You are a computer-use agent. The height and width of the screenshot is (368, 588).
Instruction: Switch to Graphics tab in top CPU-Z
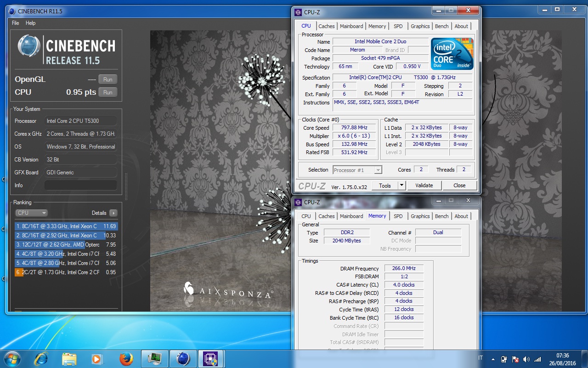420,26
